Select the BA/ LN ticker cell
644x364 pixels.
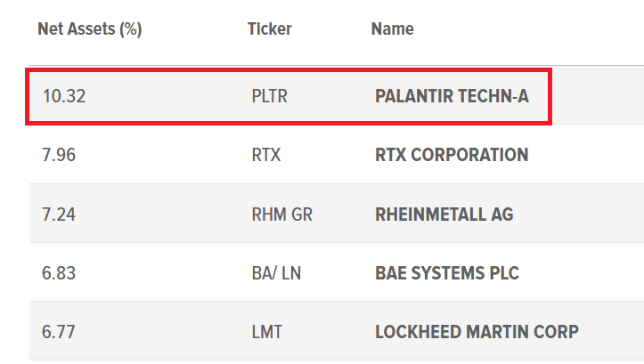coord(276,273)
